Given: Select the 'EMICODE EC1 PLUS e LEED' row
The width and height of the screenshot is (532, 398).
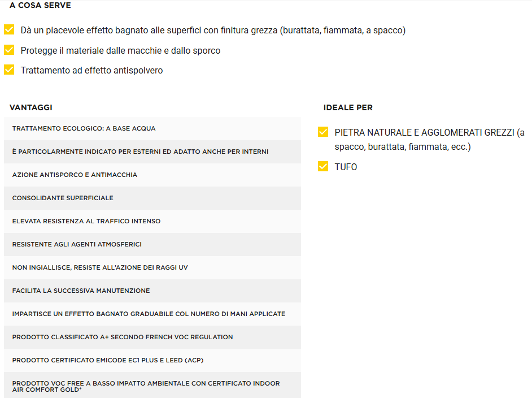Looking at the screenshot, I should coord(152,360).
